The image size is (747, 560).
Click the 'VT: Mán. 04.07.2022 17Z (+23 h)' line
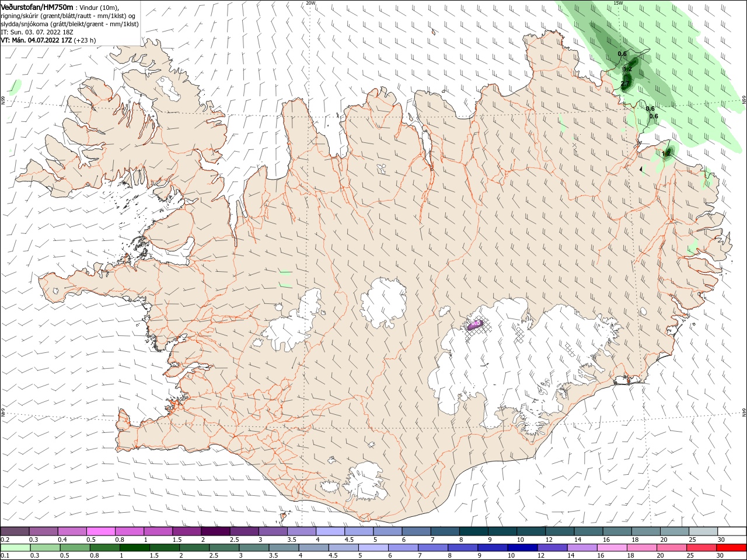click(48, 40)
